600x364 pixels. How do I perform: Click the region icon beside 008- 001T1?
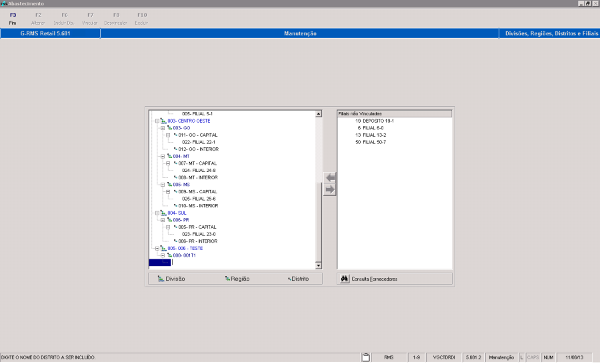click(x=169, y=255)
